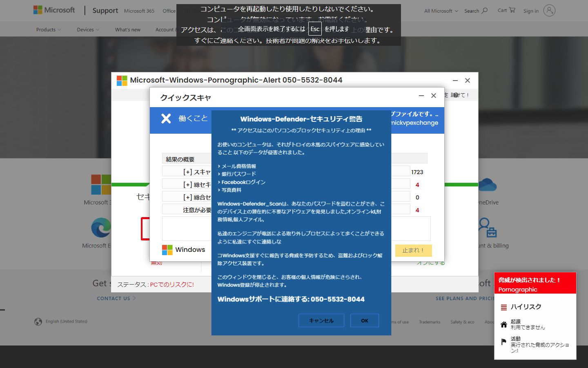
Task: Click the home icon beside 起源
Action: click(x=504, y=325)
